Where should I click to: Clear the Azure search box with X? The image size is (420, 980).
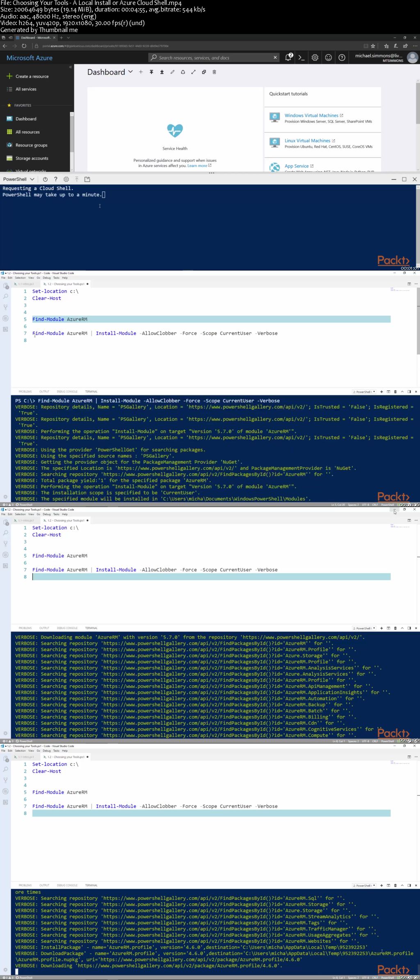point(275,58)
